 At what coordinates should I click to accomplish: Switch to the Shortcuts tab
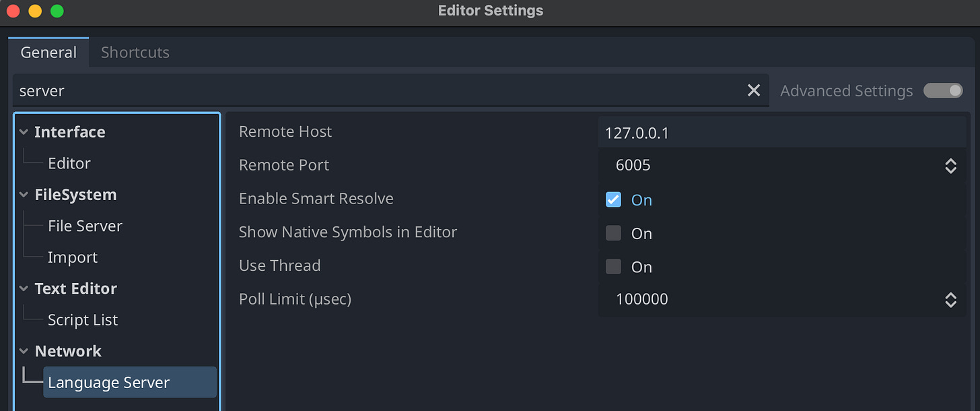click(135, 53)
